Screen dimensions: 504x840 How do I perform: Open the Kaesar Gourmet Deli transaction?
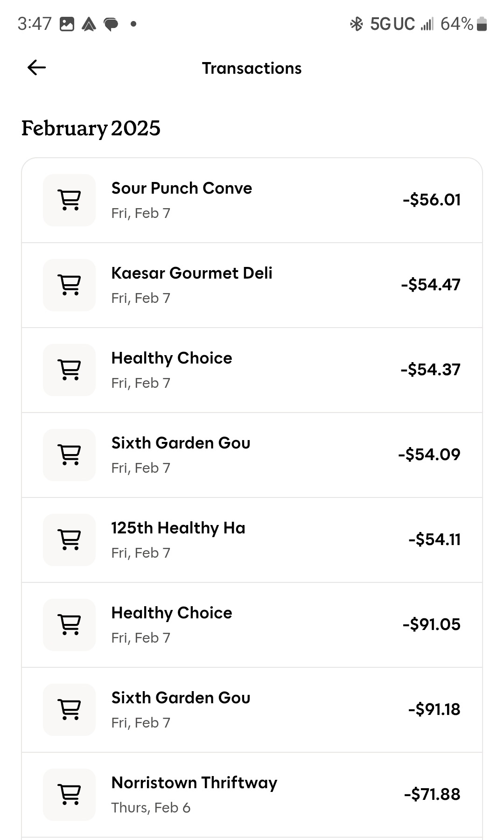pyautogui.click(x=191, y=273)
